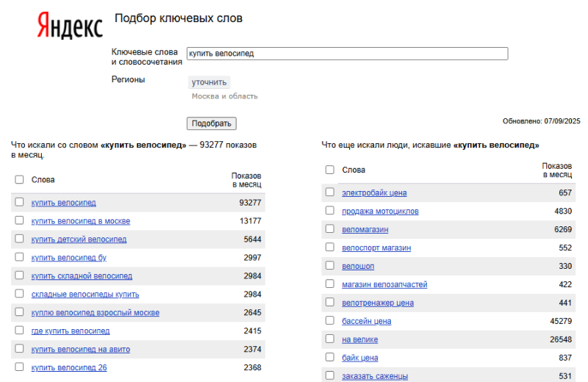This screenshot has height=382, width=588.
Task: Click the 6269 value for веломагазин
Action: [x=563, y=229]
